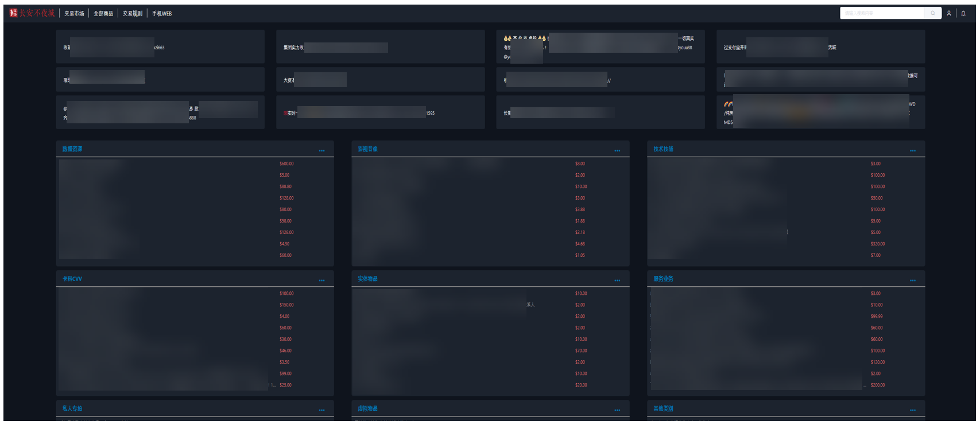Show more items for 私人专拍 section
Screen dimensions: 980x425
pyautogui.click(x=322, y=410)
